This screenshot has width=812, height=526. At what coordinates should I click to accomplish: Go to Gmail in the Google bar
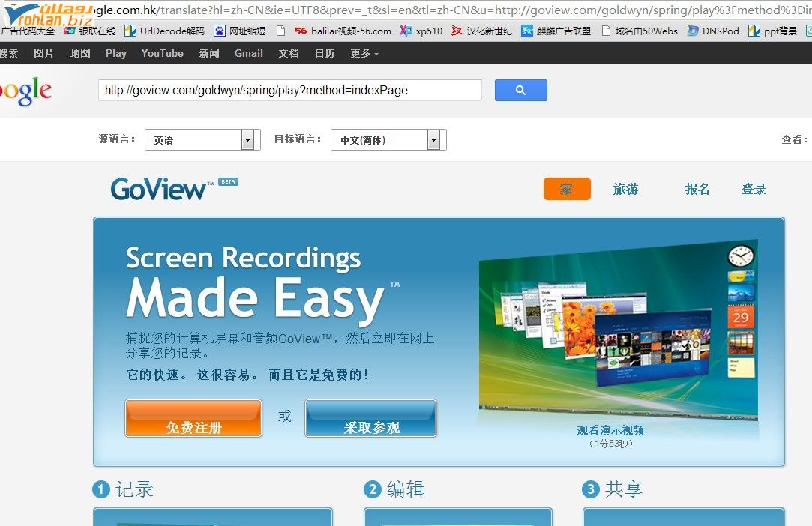[x=249, y=53]
